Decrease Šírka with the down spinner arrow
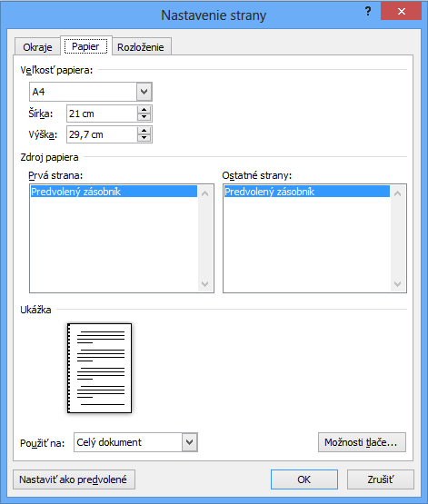428x504 pixels. (144, 117)
